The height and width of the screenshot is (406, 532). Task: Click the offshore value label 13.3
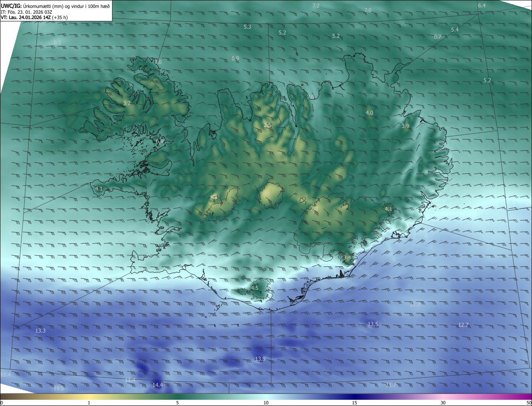coord(40,331)
